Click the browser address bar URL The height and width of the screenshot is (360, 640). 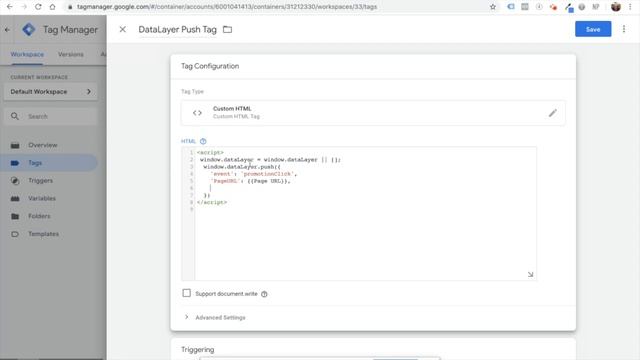(227, 7)
